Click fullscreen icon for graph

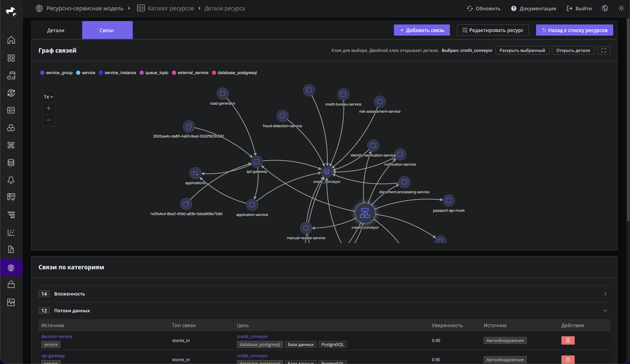pyautogui.click(x=604, y=51)
